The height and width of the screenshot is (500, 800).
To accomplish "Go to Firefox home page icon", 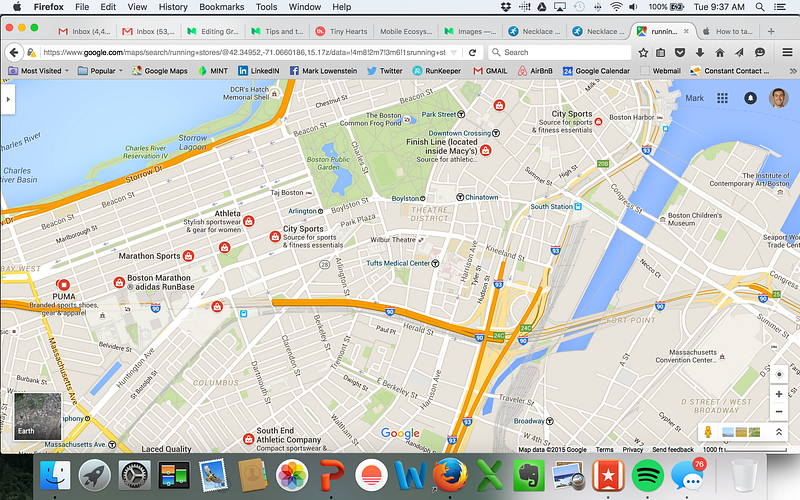I will 719,52.
